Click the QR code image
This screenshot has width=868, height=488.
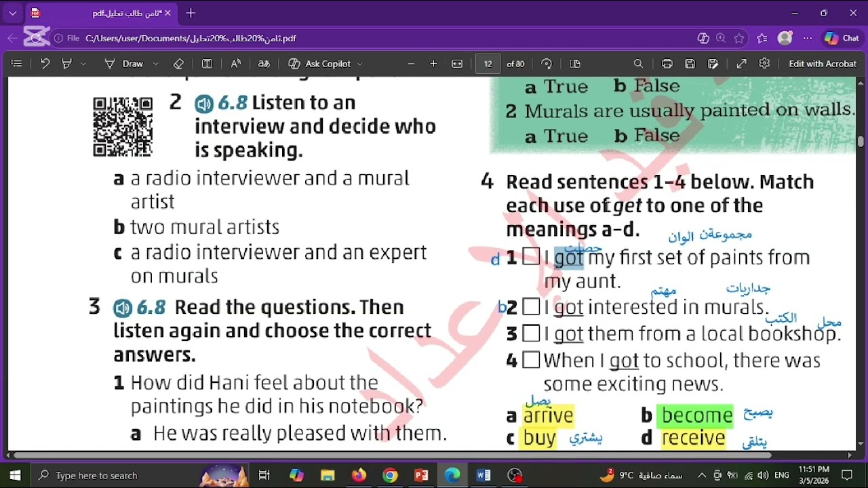coord(123,127)
